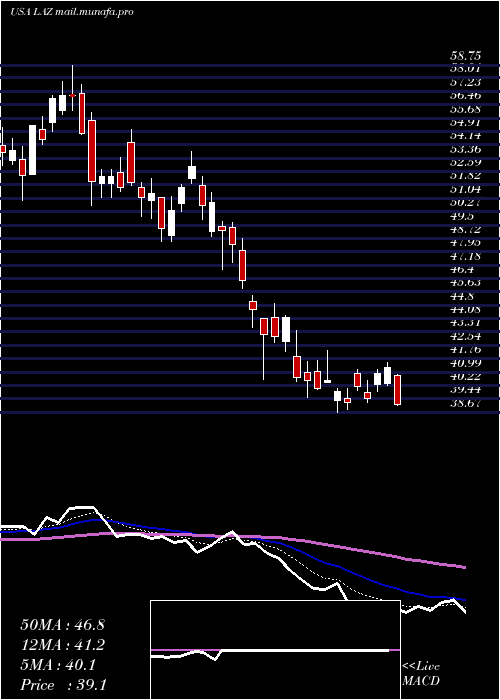Click the 45.63 price axis label
Viewport: 500px width, 700px height.
pyautogui.click(x=465, y=283)
